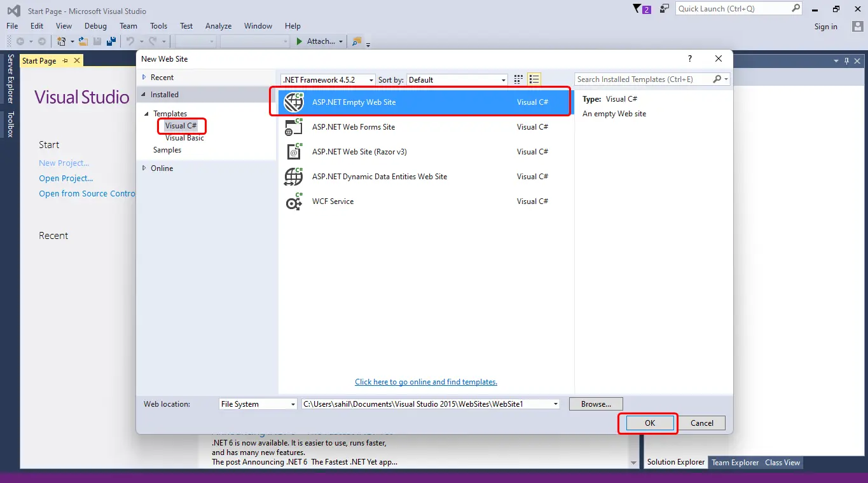The image size is (868, 483).
Task: Click the Find in Files toolbar icon
Action: click(x=357, y=41)
